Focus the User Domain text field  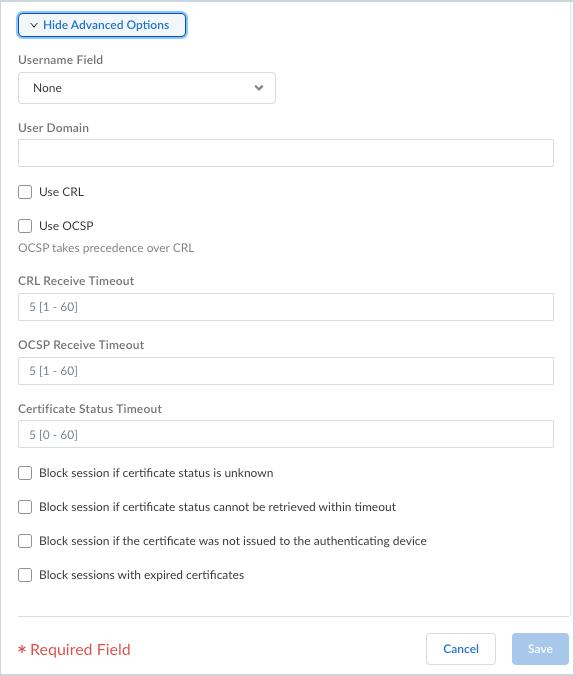[285, 153]
